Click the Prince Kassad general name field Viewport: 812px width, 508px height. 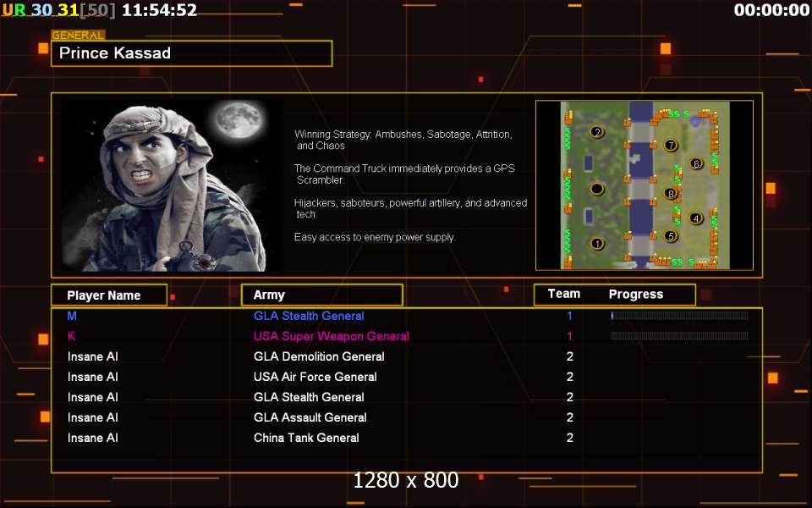(192, 53)
